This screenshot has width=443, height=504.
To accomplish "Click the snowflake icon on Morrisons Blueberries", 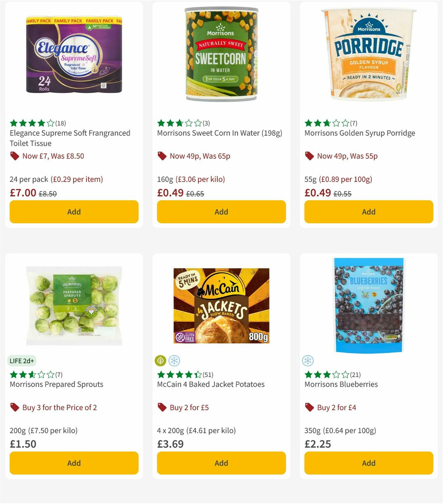I will click(308, 361).
